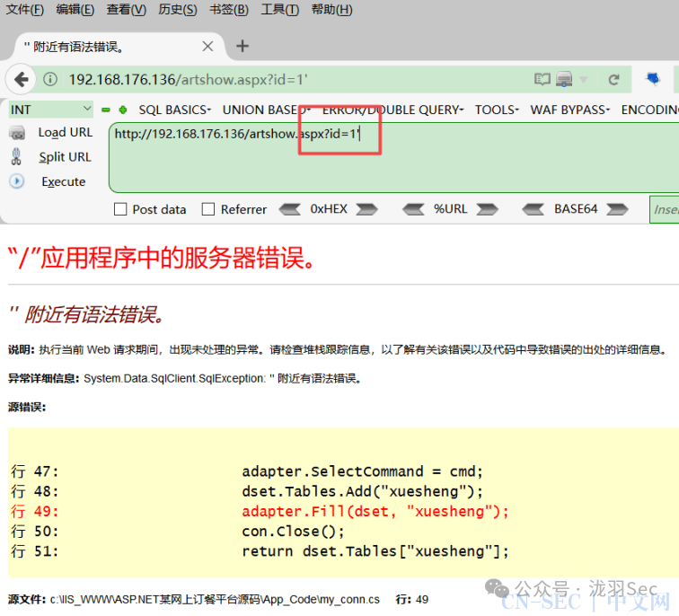The width and height of the screenshot is (679, 616).
Task: Click the Split URL scissors icon
Action: coord(16,157)
